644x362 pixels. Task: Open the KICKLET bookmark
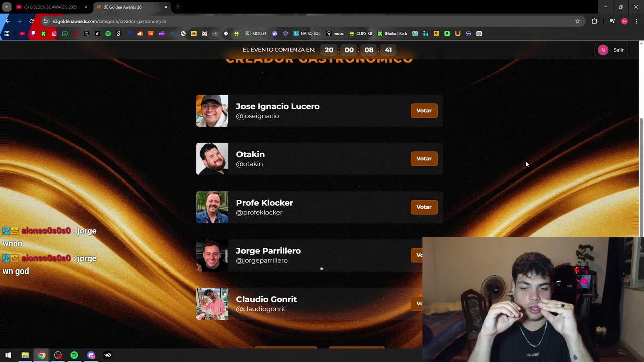[255, 34]
